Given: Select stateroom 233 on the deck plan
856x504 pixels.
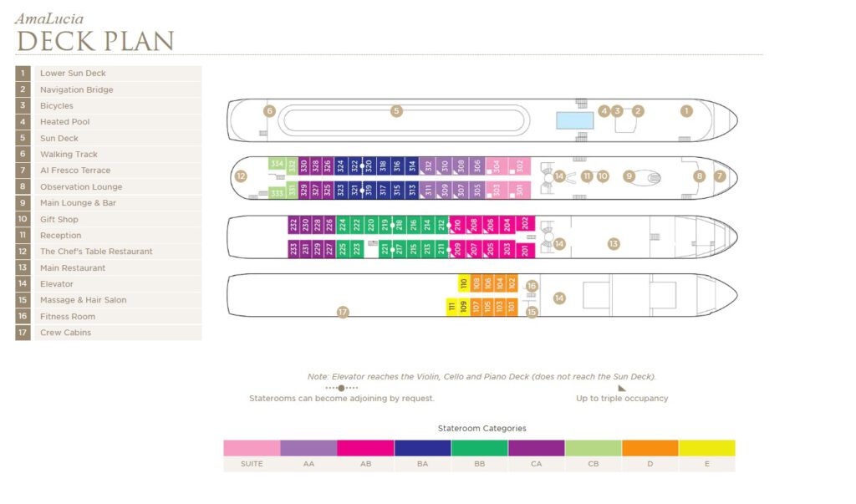Looking at the screenshot, I should pyautogui.click(x=293, y=249).
